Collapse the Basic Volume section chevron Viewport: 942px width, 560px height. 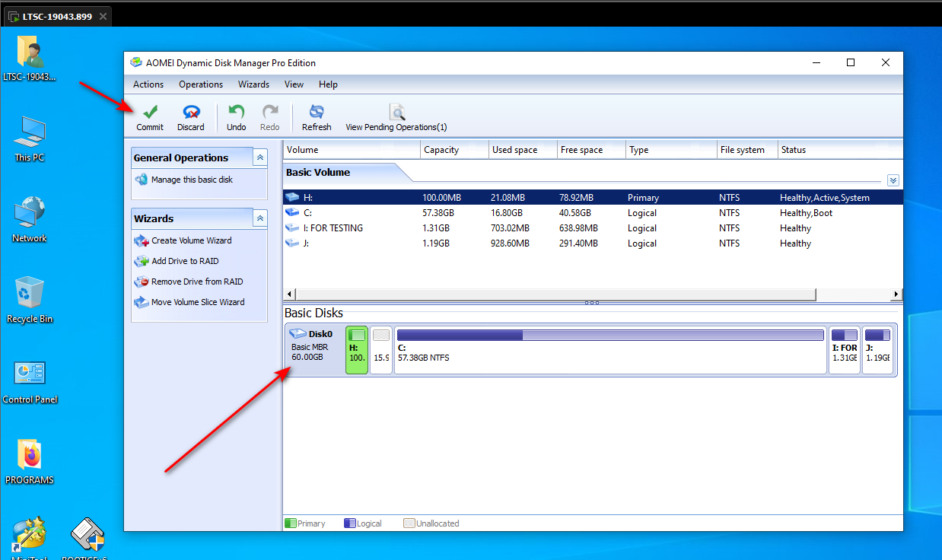click(893, 180)
